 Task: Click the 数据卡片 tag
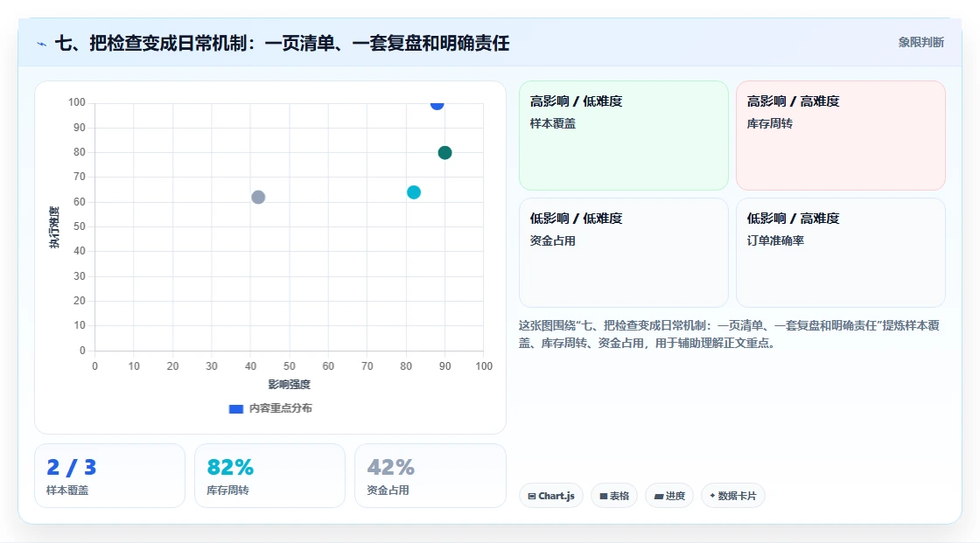pyautogui.click(x=733, y=496)
